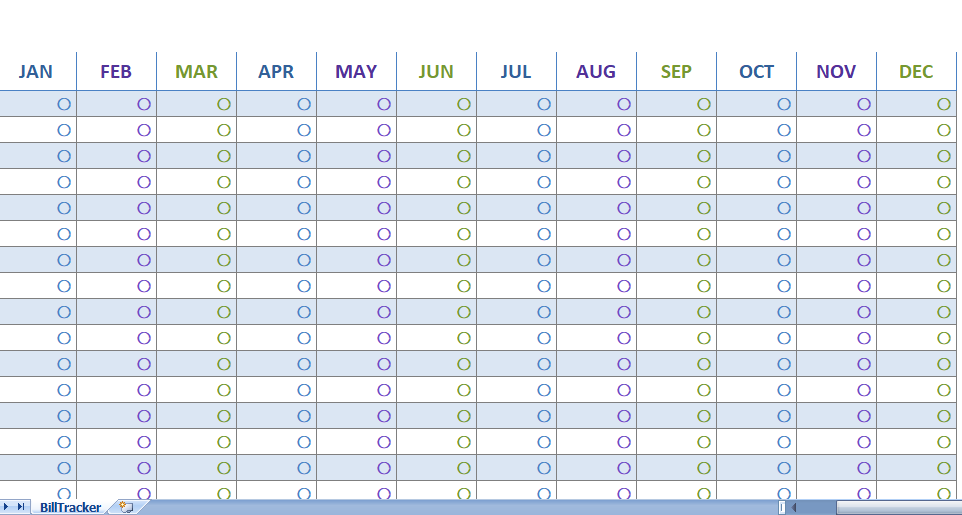
Task: Mark the first row JUL circle
Action: (x=544, y=104)
